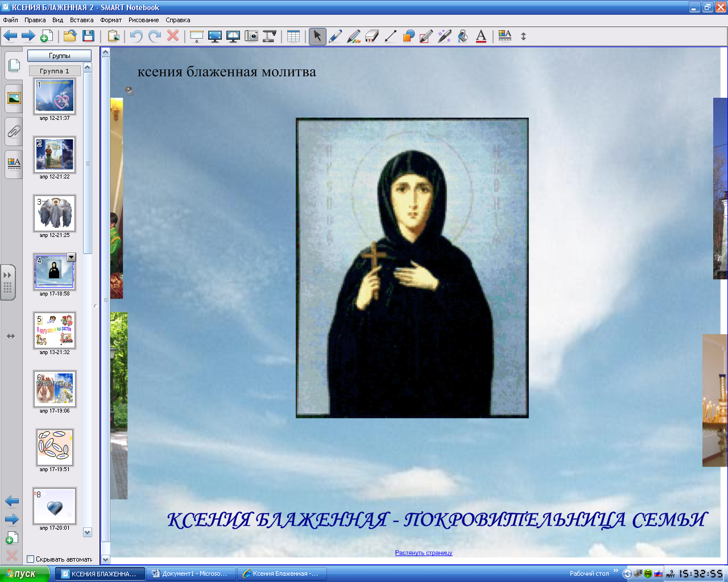Open page 8 heart thumbnail

[x=55, y=506]
